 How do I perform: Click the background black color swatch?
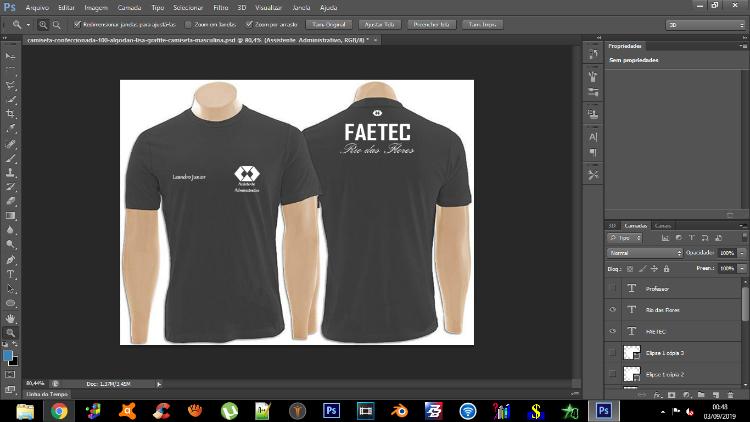[x=14, y=362]
